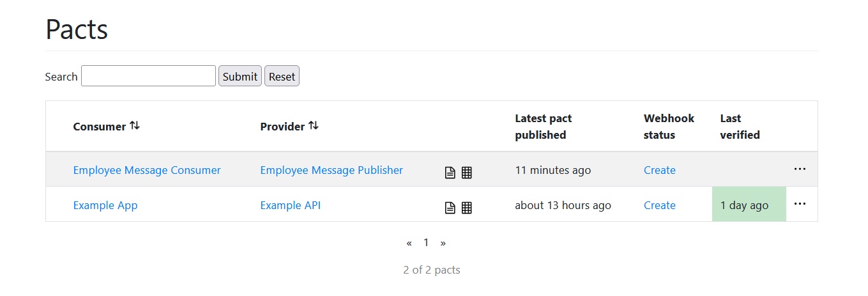View the '1 day ago' verification result

click(x=745, y=205)
